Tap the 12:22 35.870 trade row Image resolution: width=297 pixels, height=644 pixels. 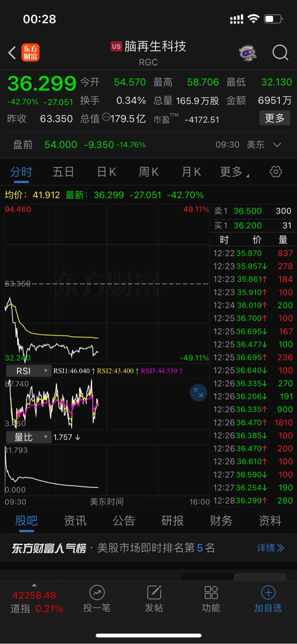tap(253, 253)
